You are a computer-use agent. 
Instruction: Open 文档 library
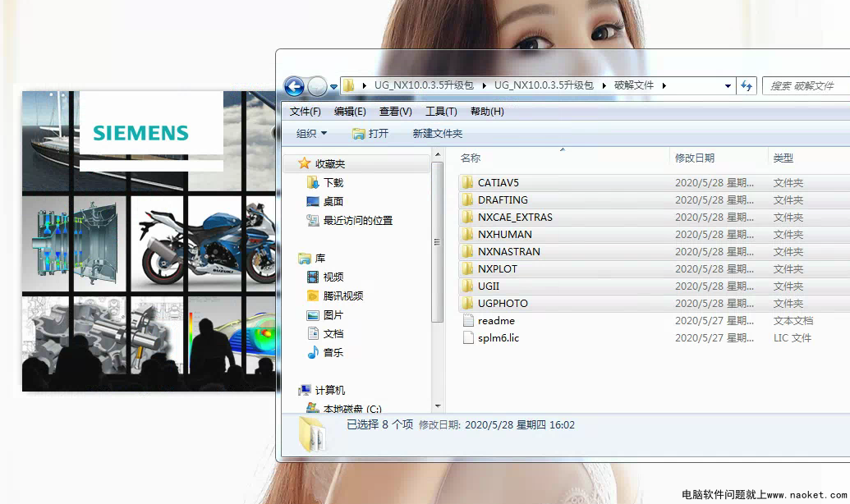tap(325, 334)
